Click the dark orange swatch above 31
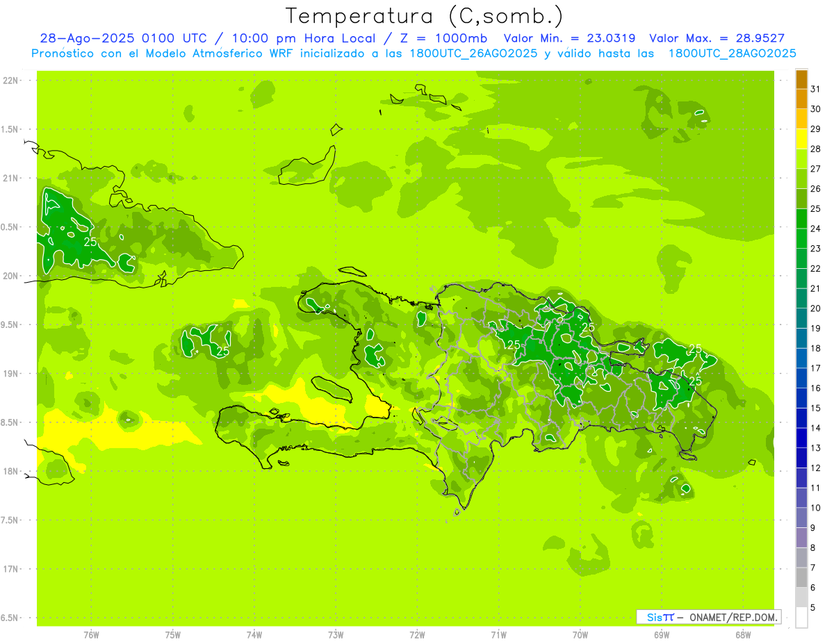 [x=801, y=79]
